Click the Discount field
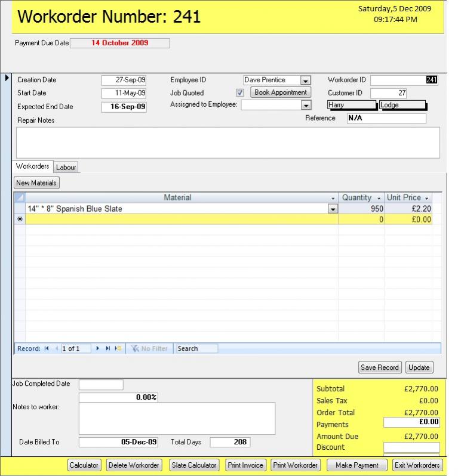 tap(411, 447)
